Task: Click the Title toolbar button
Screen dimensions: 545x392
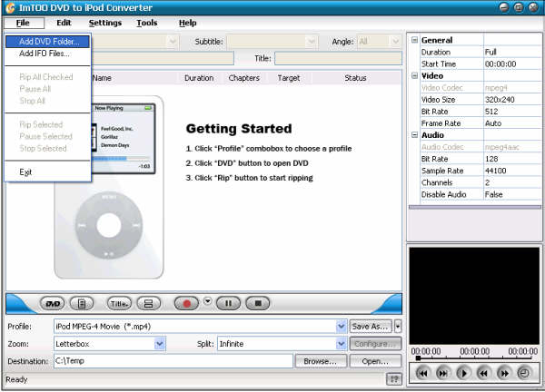Action: click(119, 303)
